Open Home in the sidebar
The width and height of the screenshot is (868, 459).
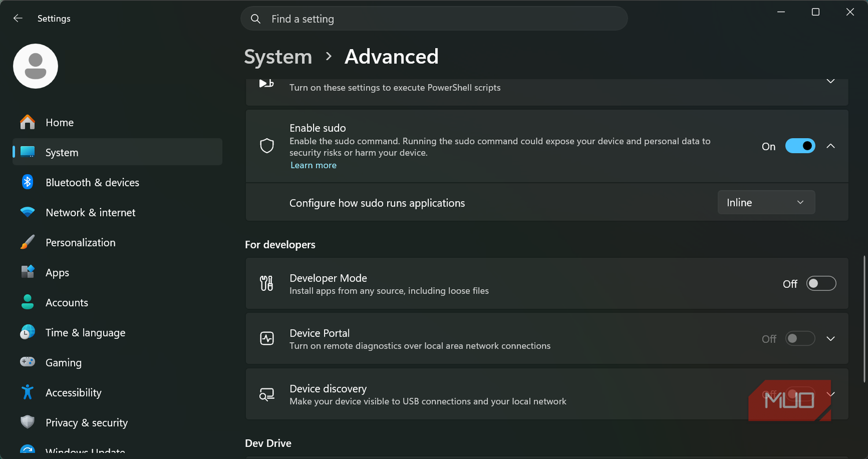[x=117, y=122]
